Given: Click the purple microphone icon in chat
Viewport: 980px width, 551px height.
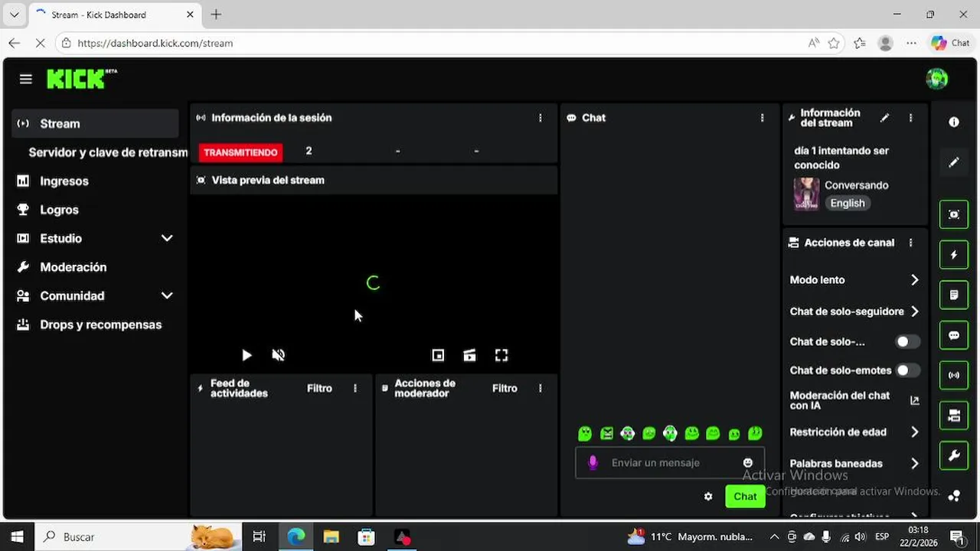Looking at the screenshot, I should pyautogui.click(x=592, y=462).
